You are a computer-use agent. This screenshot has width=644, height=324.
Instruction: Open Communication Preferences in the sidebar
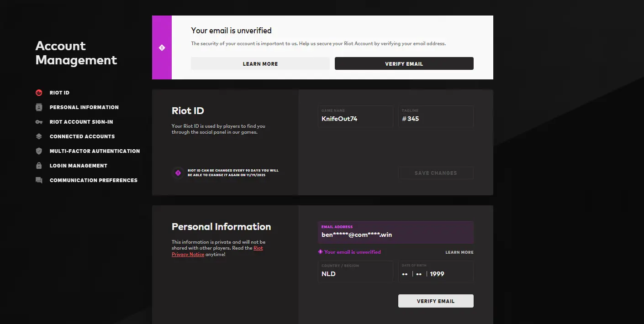93,180
